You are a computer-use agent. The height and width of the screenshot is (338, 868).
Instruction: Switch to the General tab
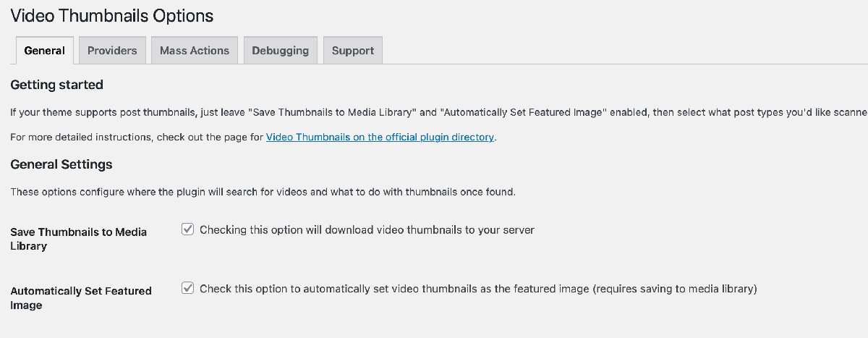pyautogui.click(x=44, y=51)
